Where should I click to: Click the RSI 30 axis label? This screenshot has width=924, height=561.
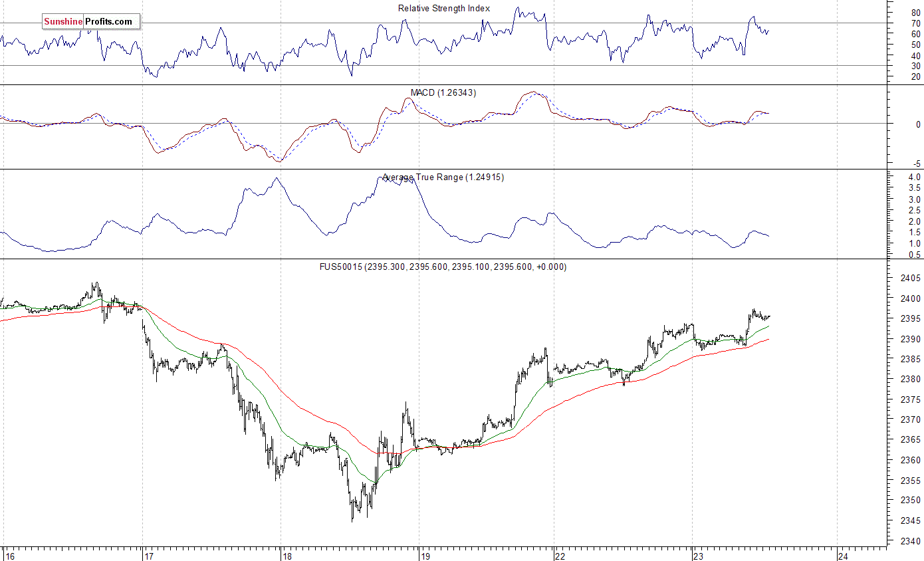(x=916, y=66)
